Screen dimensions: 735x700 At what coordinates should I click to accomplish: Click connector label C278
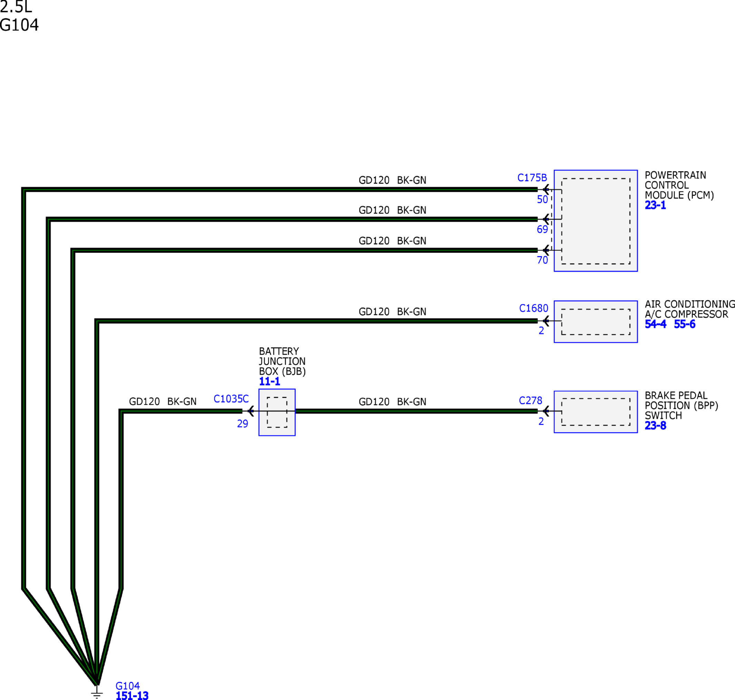pyautogui.click(x=530, y=401)
